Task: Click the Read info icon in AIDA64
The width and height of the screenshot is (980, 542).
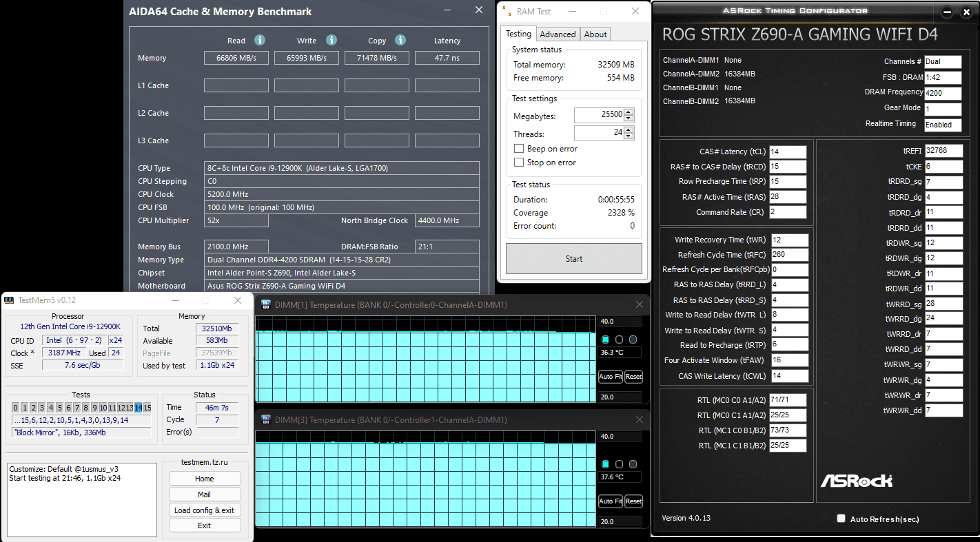Action: (x=260, y=40)
